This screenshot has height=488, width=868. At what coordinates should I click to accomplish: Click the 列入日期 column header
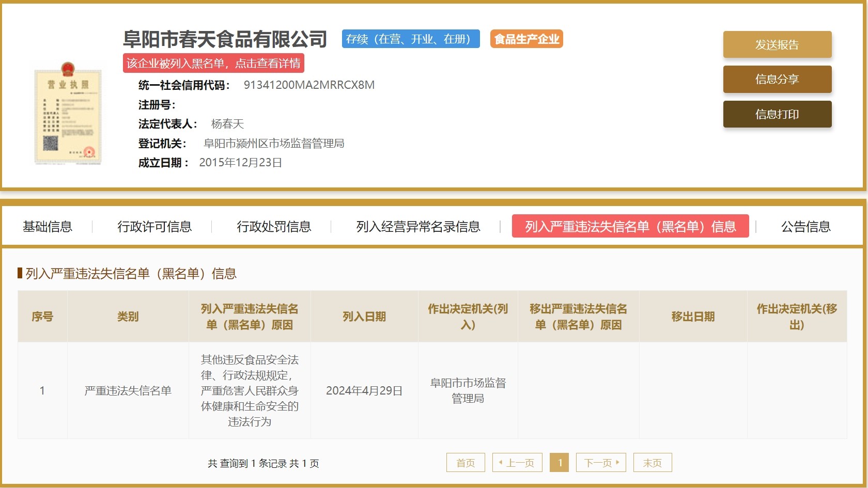coord(364,317)
